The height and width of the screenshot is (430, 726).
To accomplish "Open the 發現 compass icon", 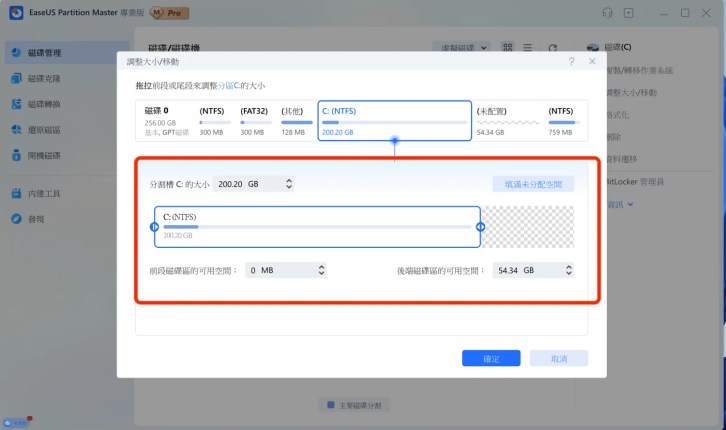I will [16, 219].
